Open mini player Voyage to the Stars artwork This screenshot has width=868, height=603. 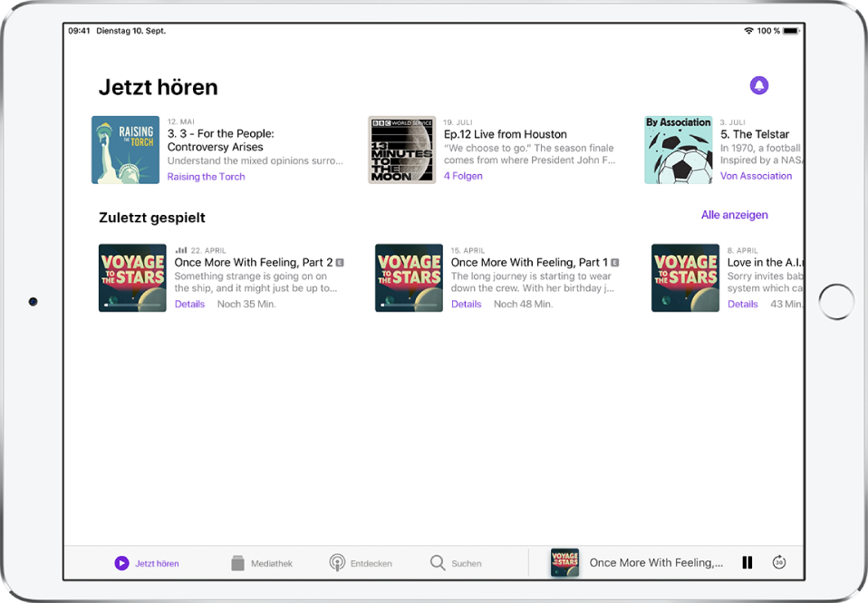coord(564,563)
